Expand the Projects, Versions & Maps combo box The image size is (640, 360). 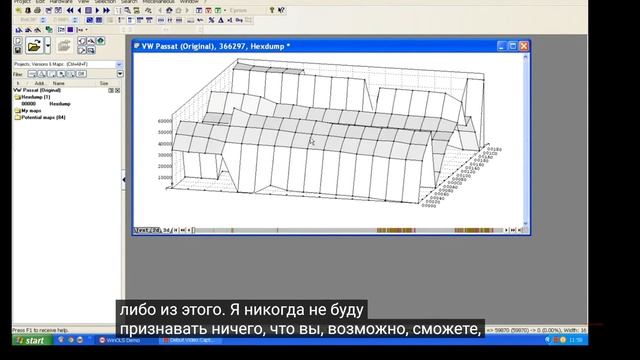[x=119, y=64]
